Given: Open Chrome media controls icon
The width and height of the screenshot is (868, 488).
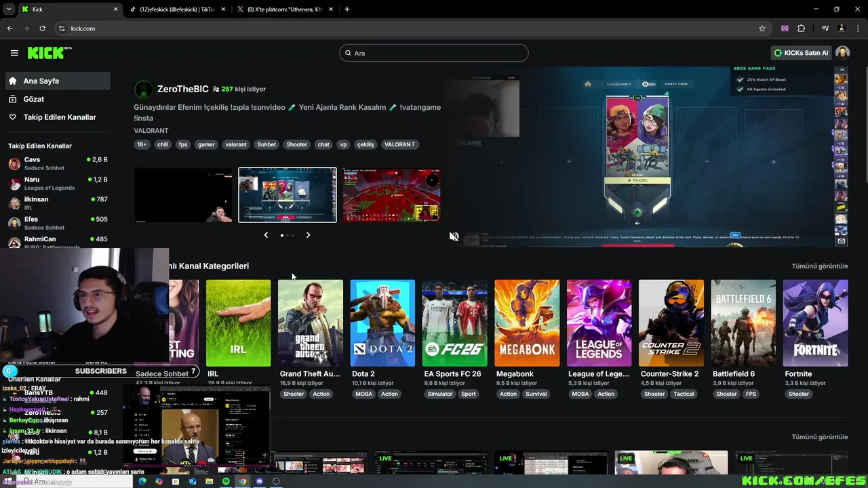Looking at the screenshot, I should click(x=825, y=28).
